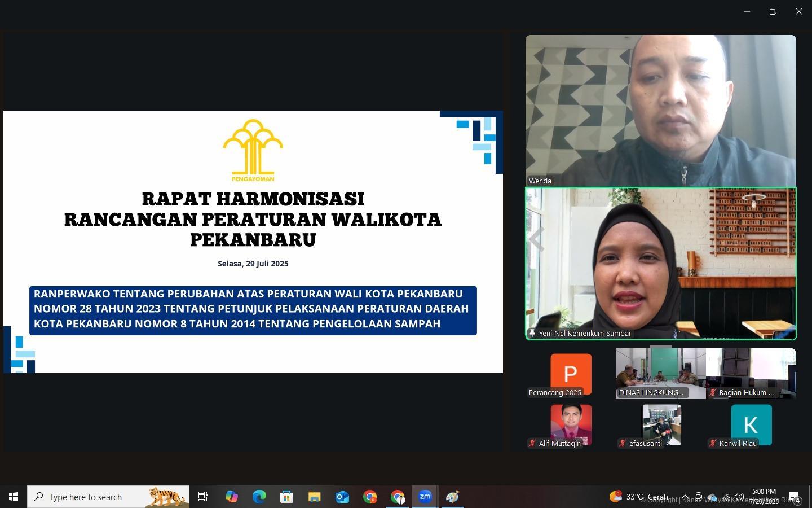Click the left arrow on the video panel
The width and height of the screenshot is (812, 508).
point(536,239)
